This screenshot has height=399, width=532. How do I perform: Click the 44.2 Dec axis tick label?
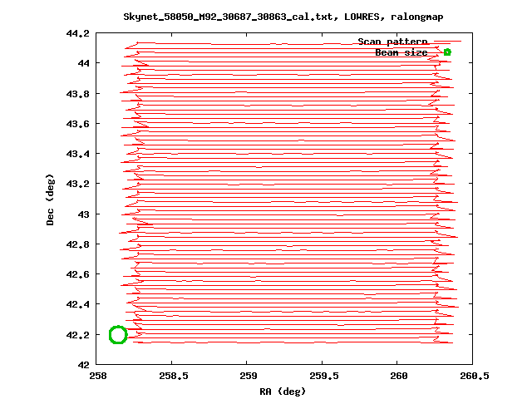78,33
